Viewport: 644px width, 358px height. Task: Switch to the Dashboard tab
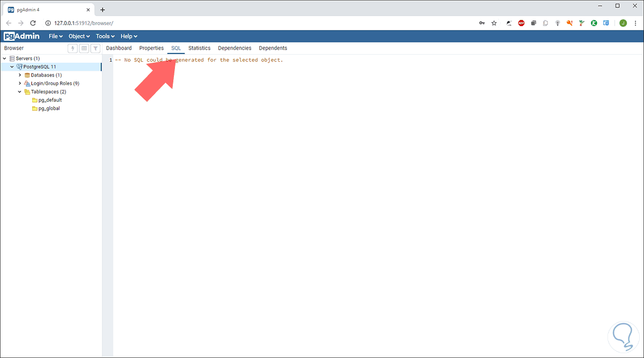coord(119,48)
